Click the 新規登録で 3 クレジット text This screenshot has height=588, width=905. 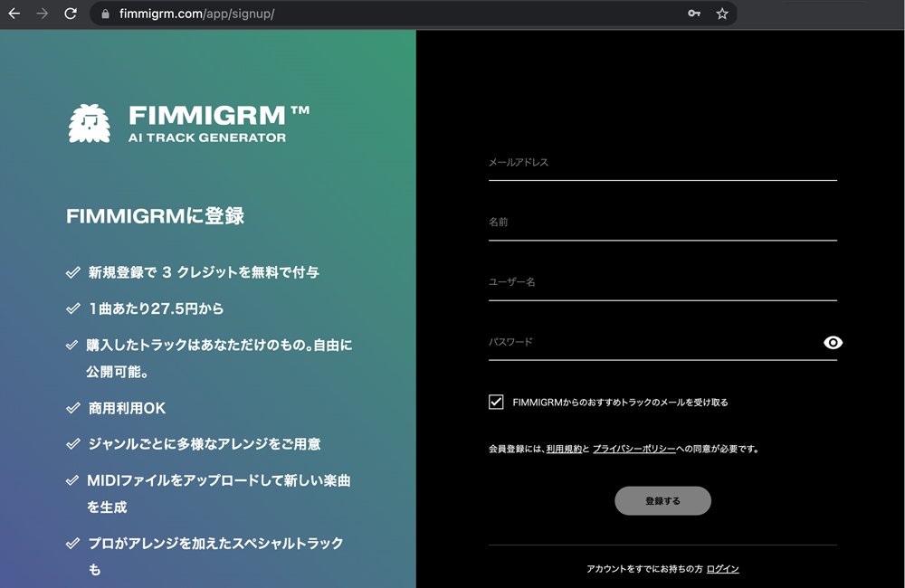[x=203, y=272]
